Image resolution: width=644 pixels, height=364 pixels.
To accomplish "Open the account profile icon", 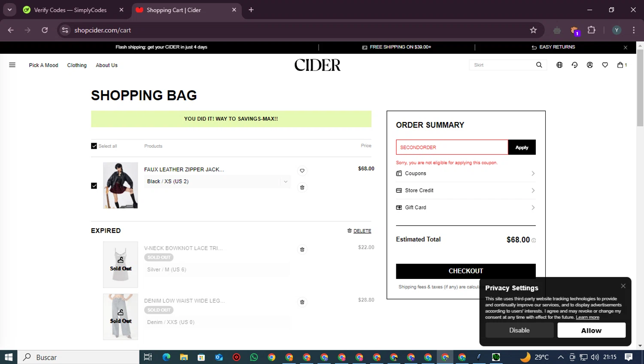I will pyautogui.click(x=590, y=65).
